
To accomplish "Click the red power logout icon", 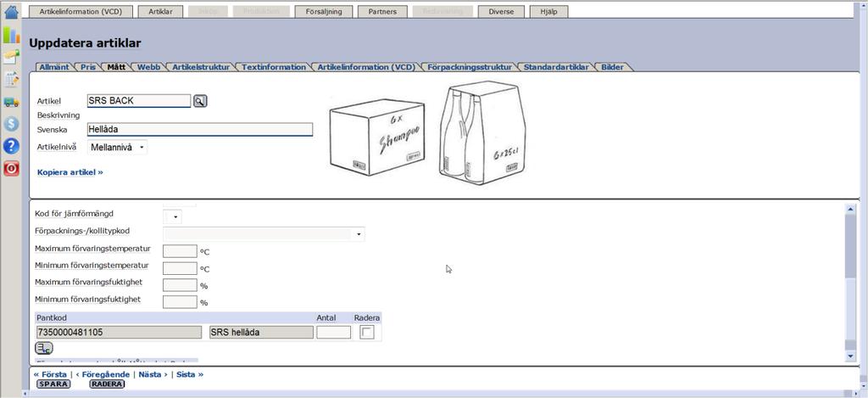I will point(11,169).
